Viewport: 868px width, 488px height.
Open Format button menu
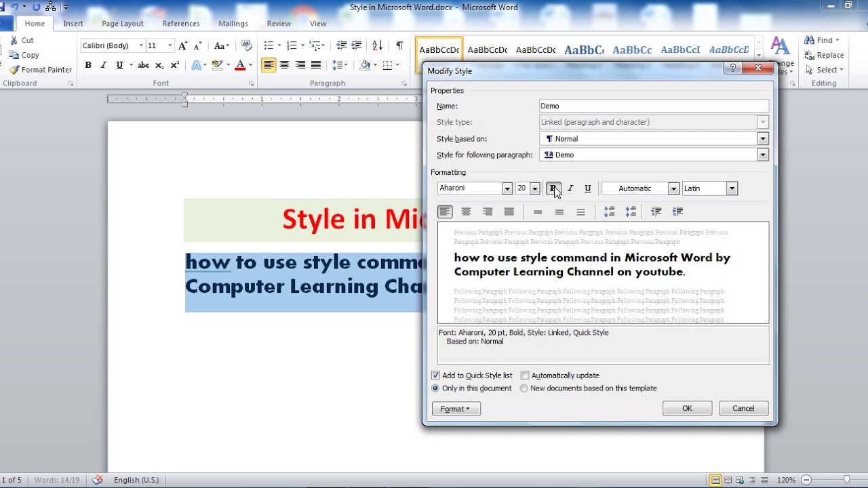click(x=456, y=409)
